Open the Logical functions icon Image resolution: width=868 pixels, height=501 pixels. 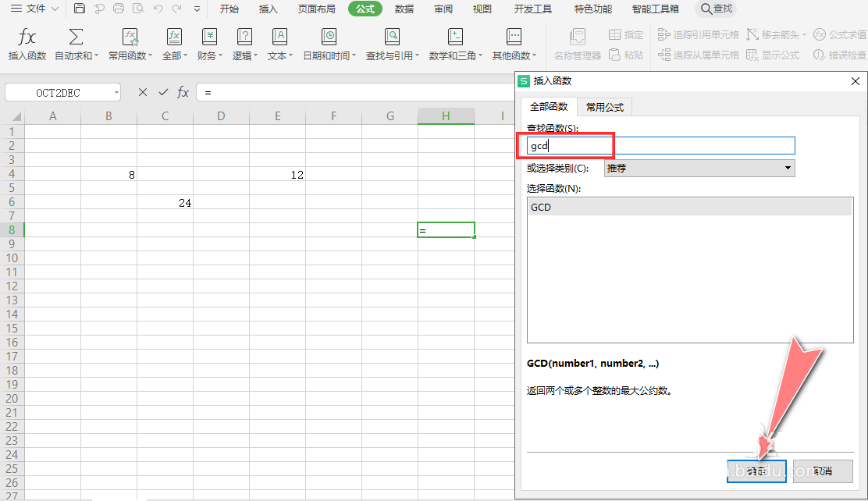[244, 37]
